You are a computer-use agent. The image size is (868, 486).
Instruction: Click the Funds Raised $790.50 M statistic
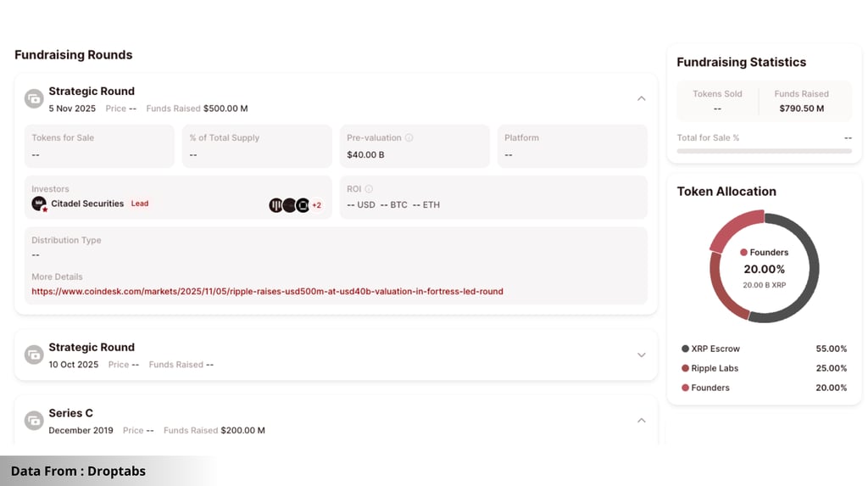(x=802, y=102)
